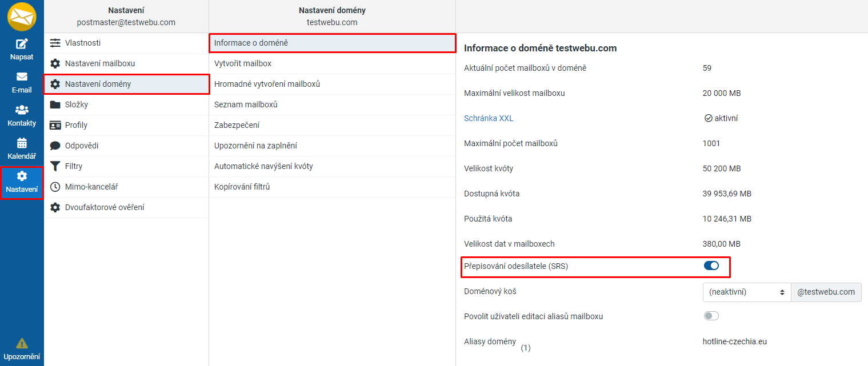Open Dvoufaktorové ověření settings
868x366 pixels.
click(126, 207)
